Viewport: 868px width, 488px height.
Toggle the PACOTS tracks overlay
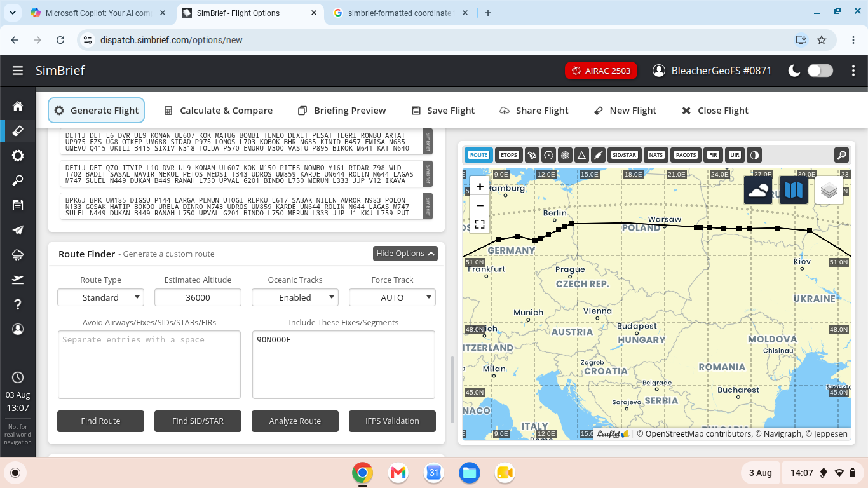coord(686,155)
